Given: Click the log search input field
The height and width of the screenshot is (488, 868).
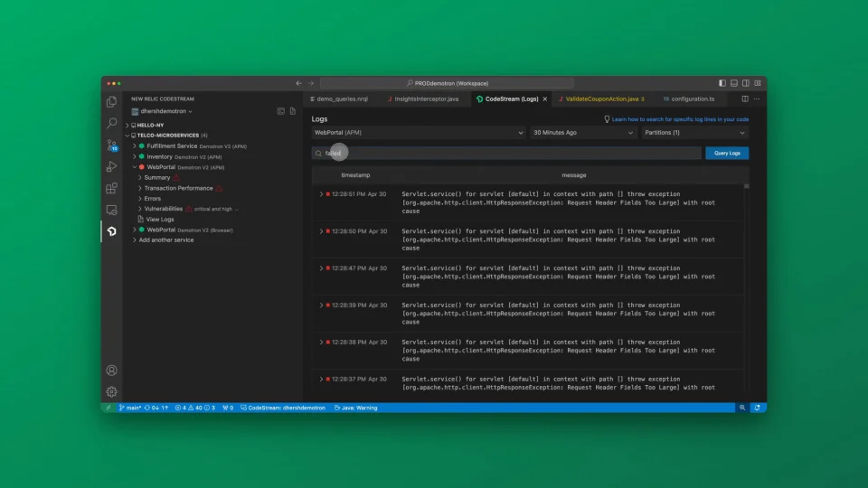Looking at the screenshot, I should click(506, 154).
